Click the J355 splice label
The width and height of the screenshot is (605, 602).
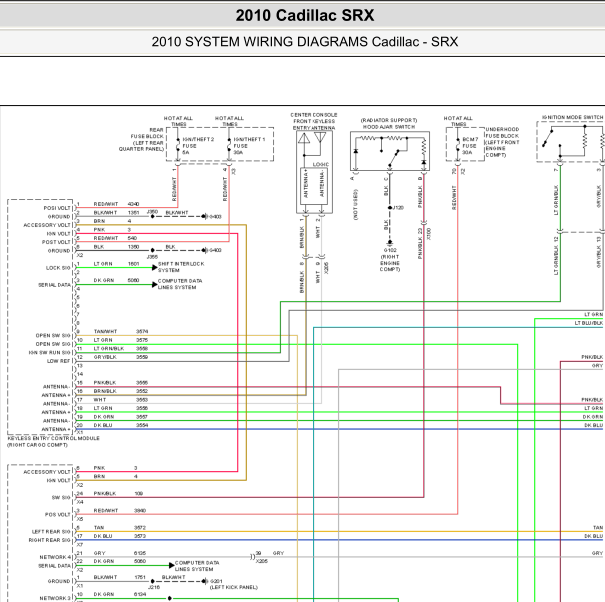tap(152, 257)
